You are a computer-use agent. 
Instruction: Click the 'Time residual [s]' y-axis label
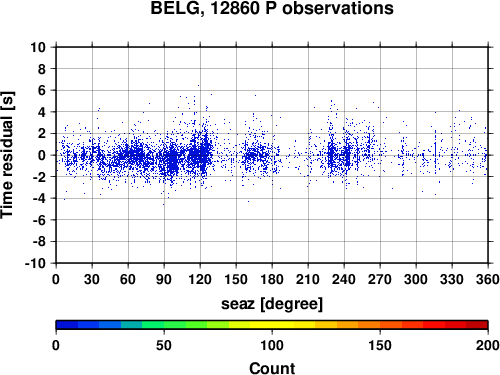(x=7, y=155)
